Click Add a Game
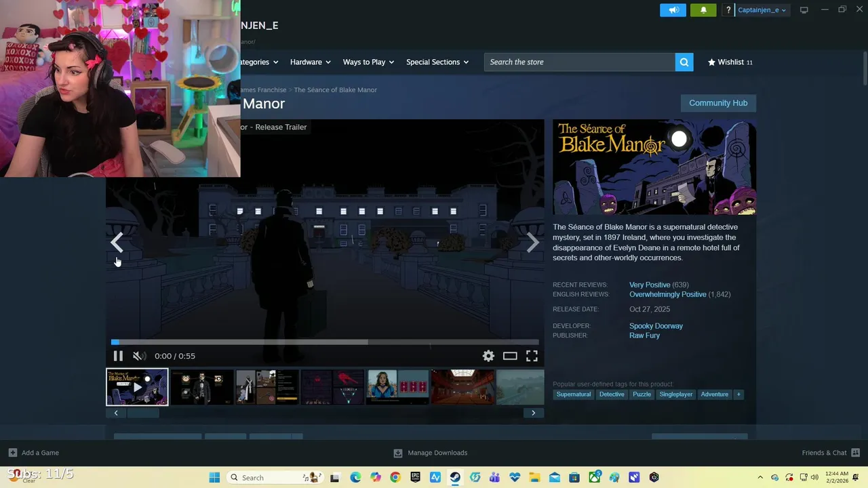The height and width of the screenshot is (488, 868). 34,453
